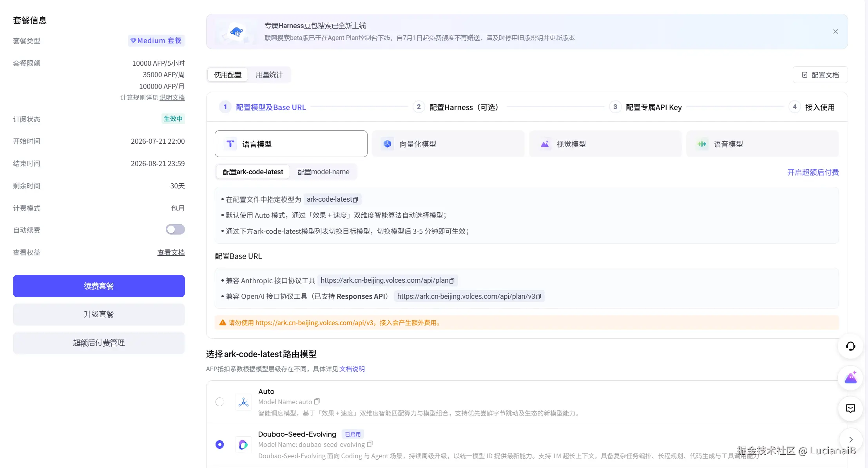The image size is (868, 468).
Task: Click the 升级套餐 button
Action: 99,314
